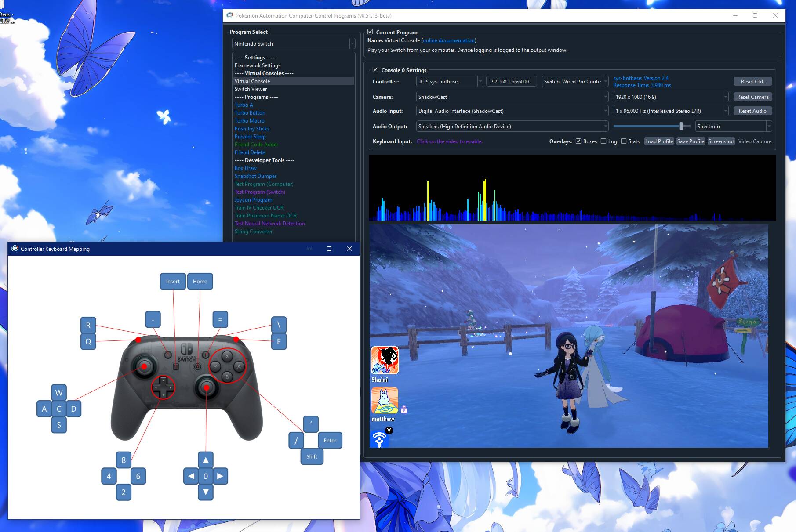Open the Spectrum audio display dropdown
796x532 pixels.
[x=733, y=127]
